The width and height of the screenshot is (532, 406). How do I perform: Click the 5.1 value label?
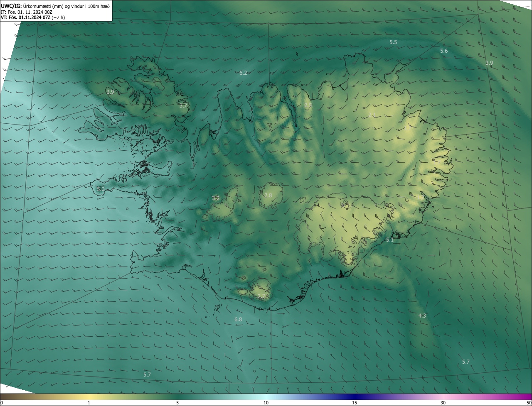(x=390, y=240)
